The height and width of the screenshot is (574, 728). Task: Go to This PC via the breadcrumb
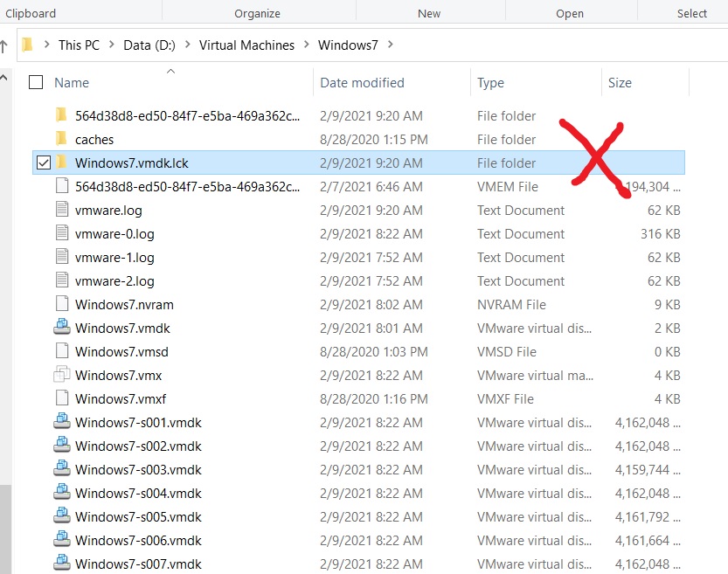point(79,45)
